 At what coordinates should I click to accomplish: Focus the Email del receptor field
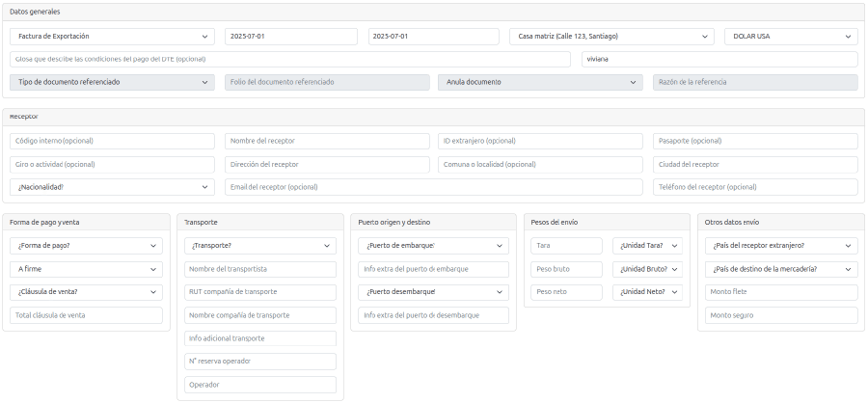(433, 187)
